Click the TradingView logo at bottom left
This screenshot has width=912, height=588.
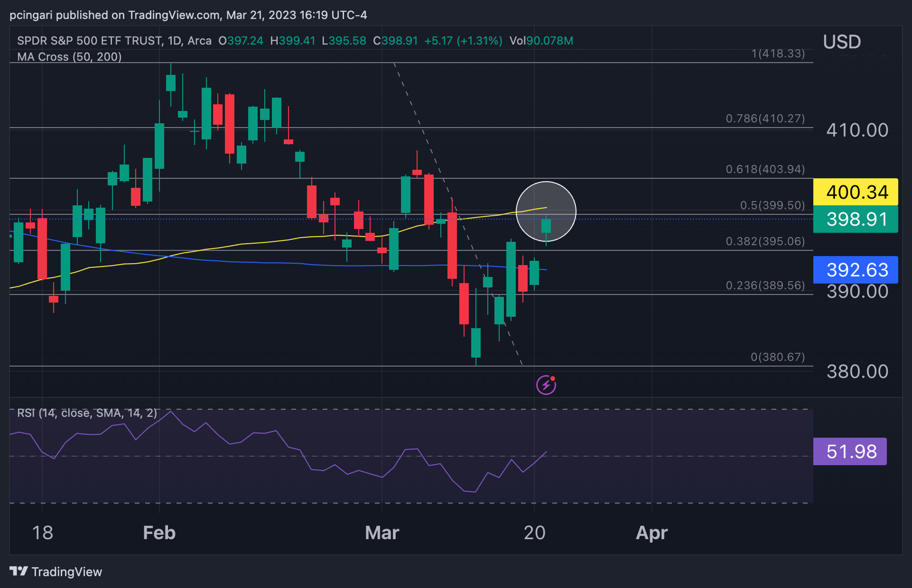point(56,572)
